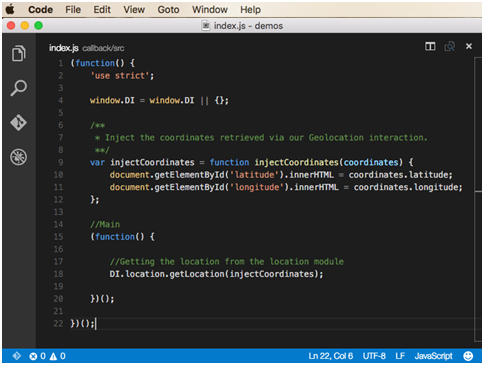Viewport: 484px width, 365px height.
Task: Click 'coordinates.latitude;' on line 10
Action: [x=401, y=175]
